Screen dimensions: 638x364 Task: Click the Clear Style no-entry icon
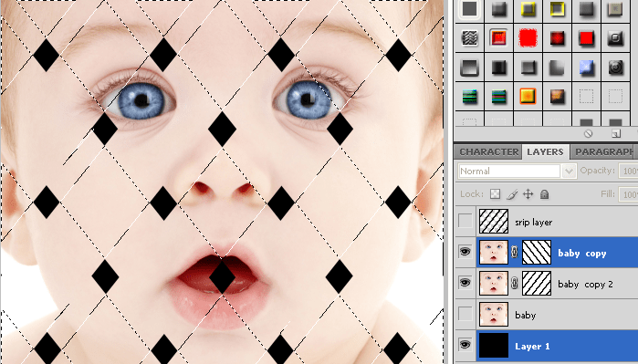588,134
